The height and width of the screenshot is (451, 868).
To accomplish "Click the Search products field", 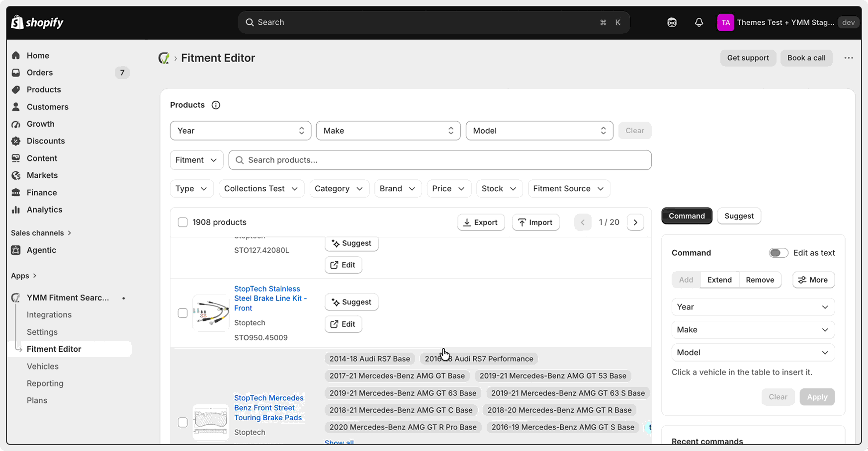I will tap(440, 160).
